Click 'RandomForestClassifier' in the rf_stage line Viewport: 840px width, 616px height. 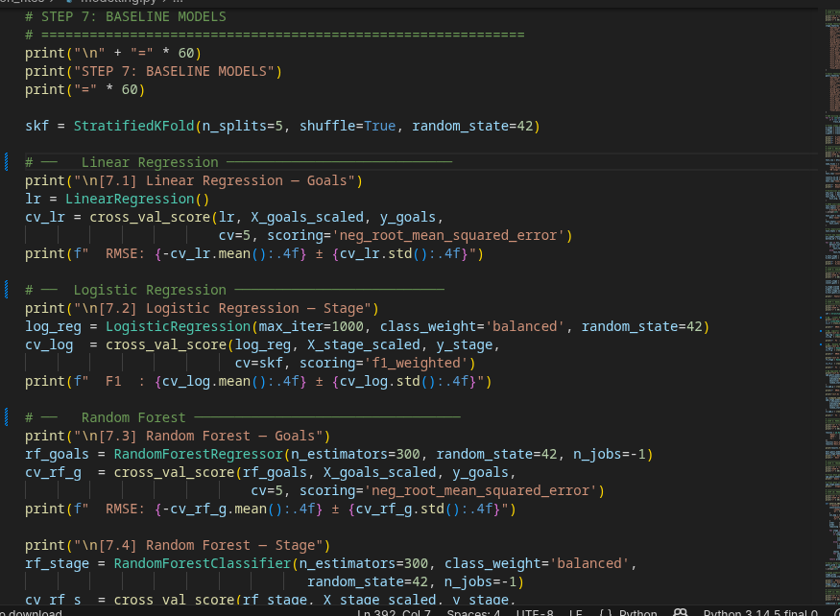[203, 563]
